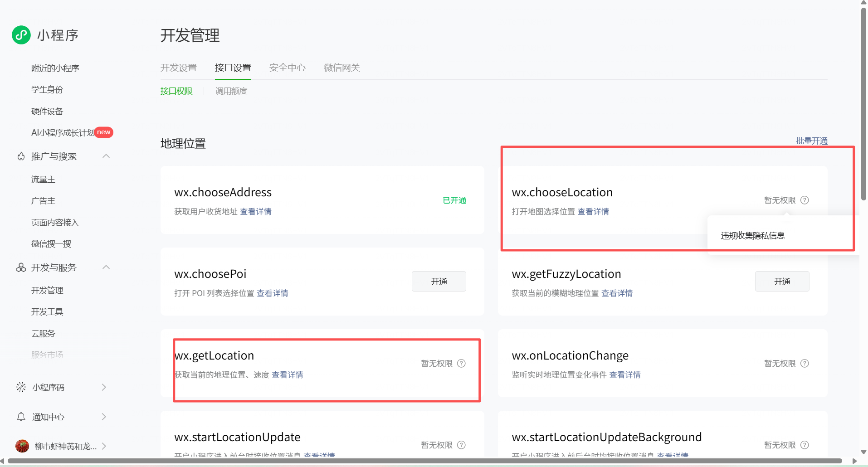Open 查看详情 link for wx.chooseLocation
This screenshot has height=467, width=868.
(x=593, y=212)
